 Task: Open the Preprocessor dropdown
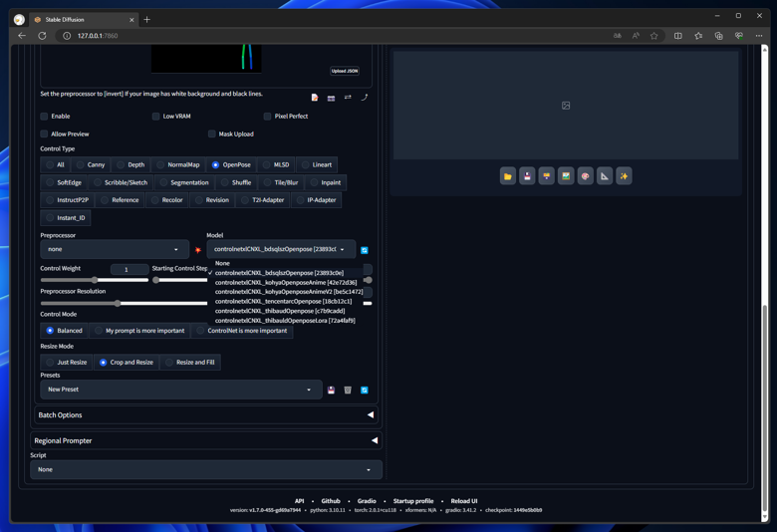[115, 249]
